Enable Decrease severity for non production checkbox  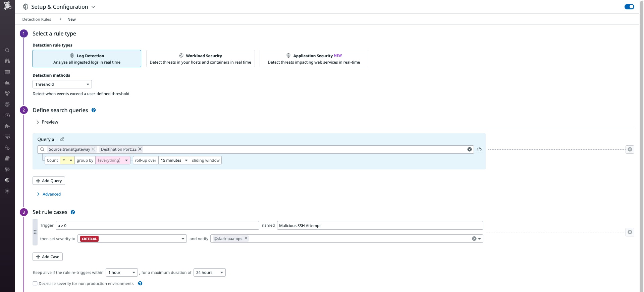(35, 283)
